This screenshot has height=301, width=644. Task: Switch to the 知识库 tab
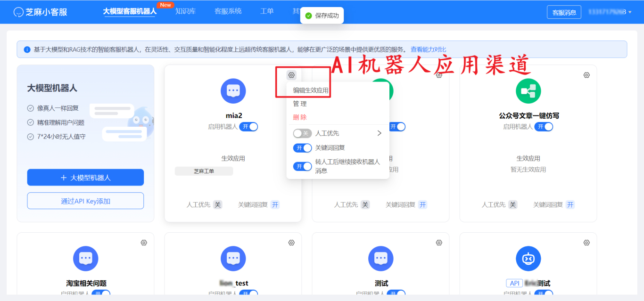coord(185,11)
